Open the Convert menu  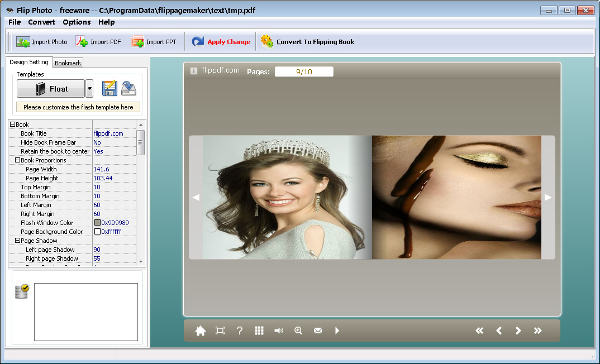pyautogui.click(x=41, y=22)
